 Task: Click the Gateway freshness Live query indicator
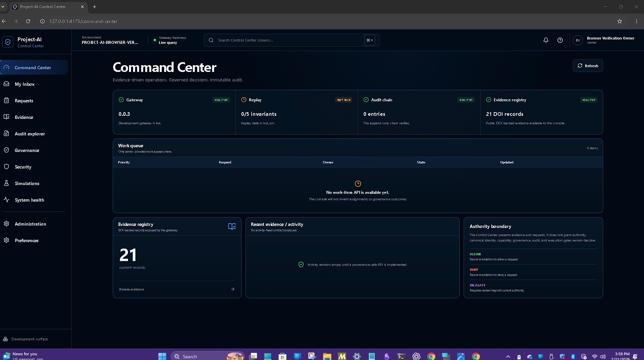click(x=170, y=40)
